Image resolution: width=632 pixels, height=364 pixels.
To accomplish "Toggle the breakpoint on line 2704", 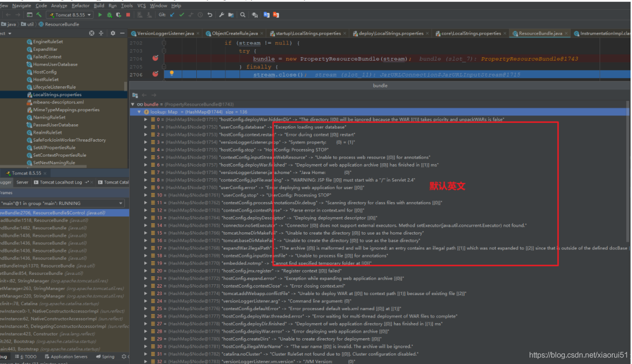I will pyautogui.click(x=155, y=58).
